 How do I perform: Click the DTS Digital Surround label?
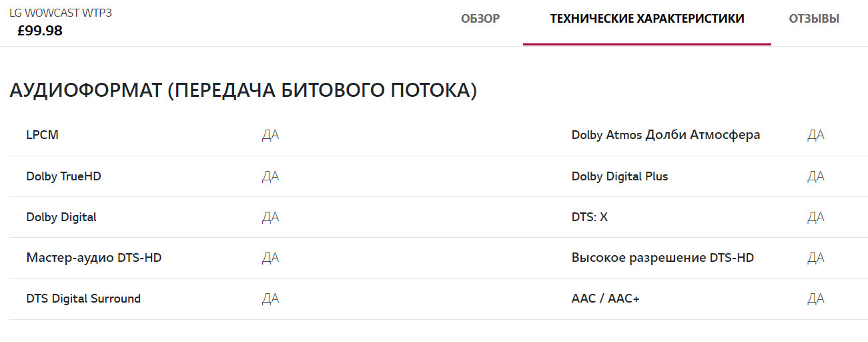83,299
